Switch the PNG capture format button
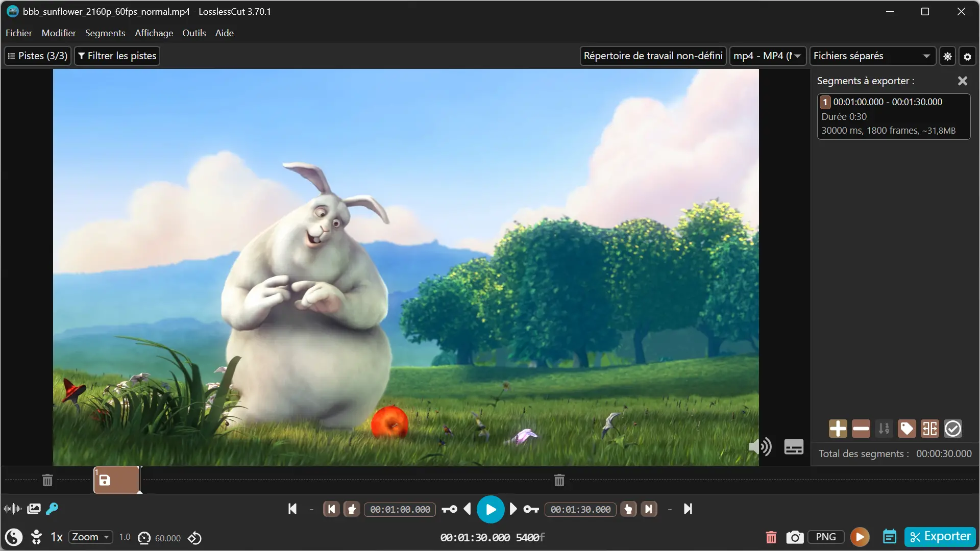This screenshot has height=551, width=980. pyautogui.click(x=826, y=537)
